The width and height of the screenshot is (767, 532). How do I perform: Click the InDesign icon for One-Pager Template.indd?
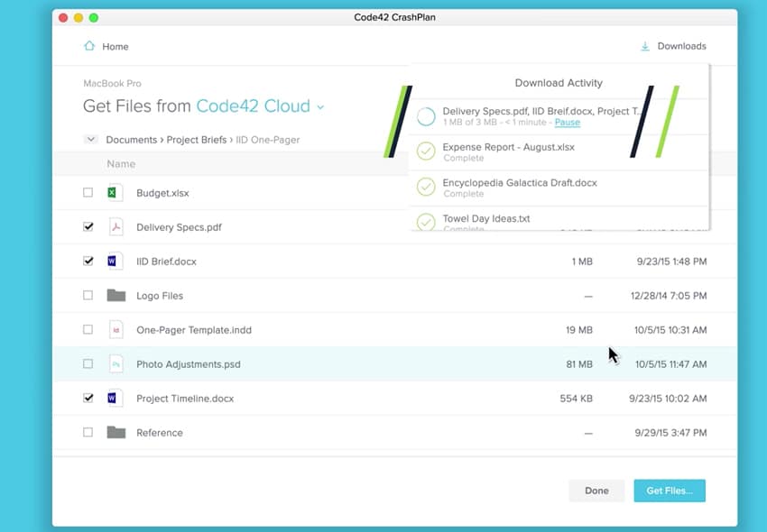coord(116,329)
